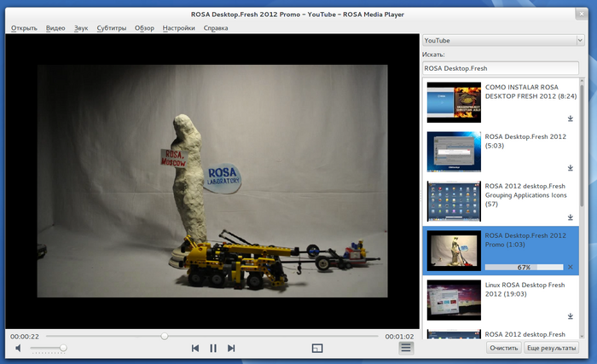Toggle the playlist side panel
Viewport: 597px width, 364px height.
(x=406, y=348)
